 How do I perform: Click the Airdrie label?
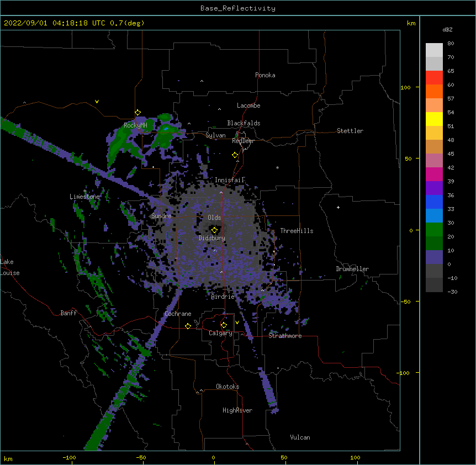(x=223, y=297)
